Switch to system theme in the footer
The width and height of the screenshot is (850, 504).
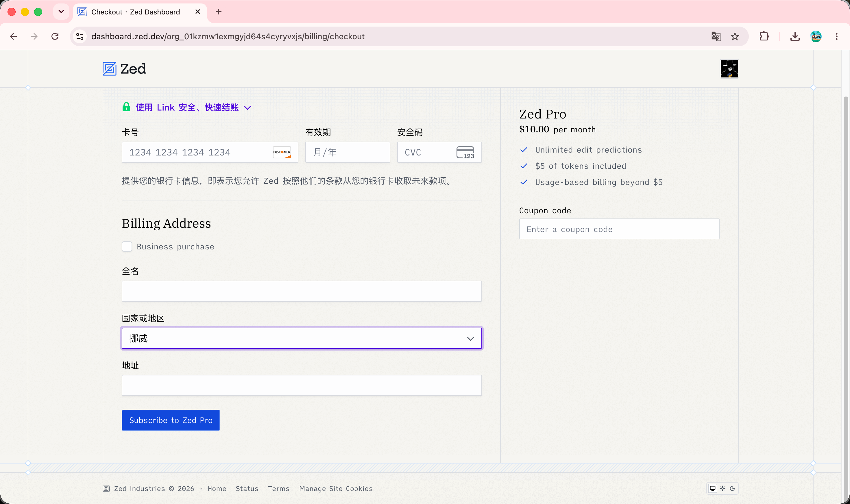[712, 488]
